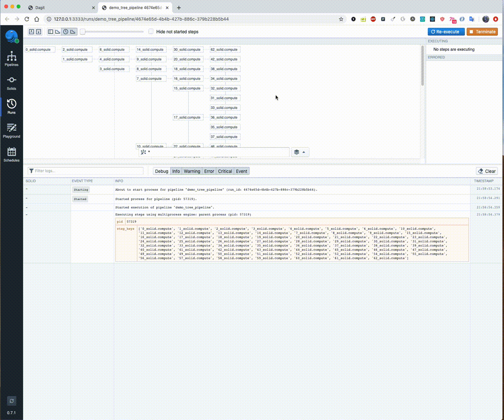Go to Solids in the sidebar
The height and width of the screenshot is (420, 504).
[x=11, y=83]
